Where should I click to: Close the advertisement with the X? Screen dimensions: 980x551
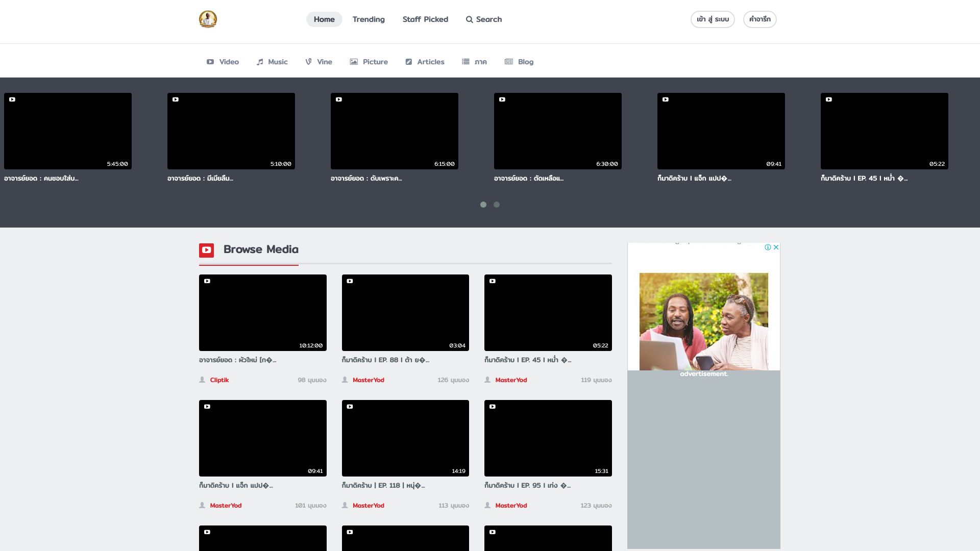coord(776,247)
